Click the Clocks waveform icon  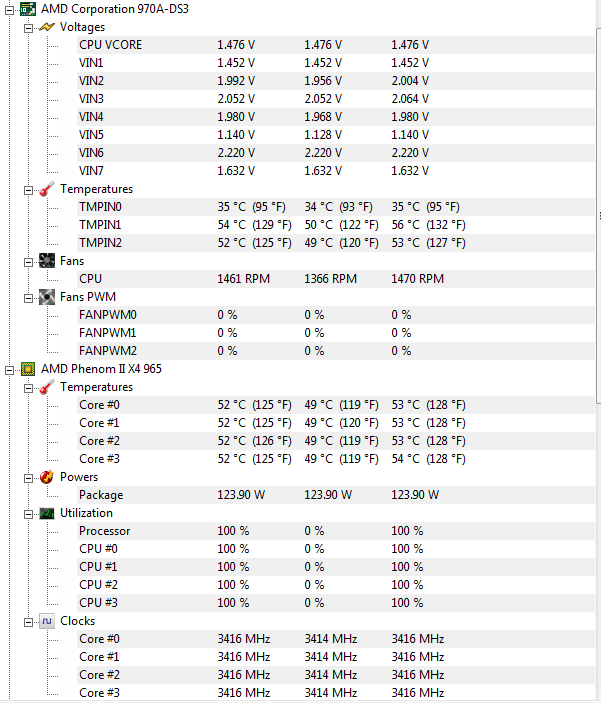(x=46, y=621)
